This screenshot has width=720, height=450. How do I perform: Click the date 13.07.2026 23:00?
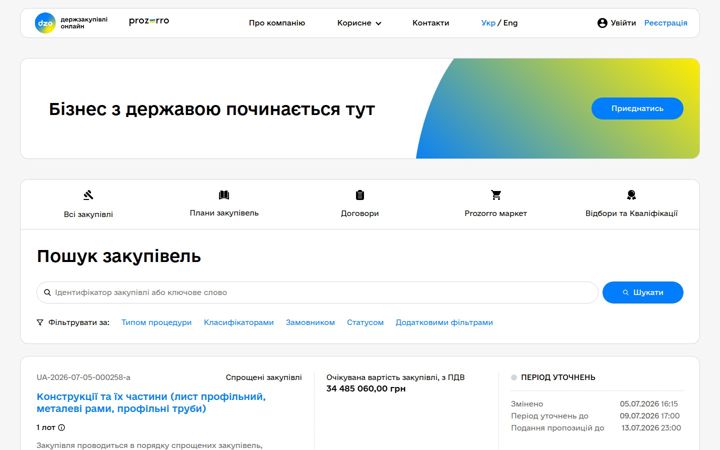coord(651,428)
